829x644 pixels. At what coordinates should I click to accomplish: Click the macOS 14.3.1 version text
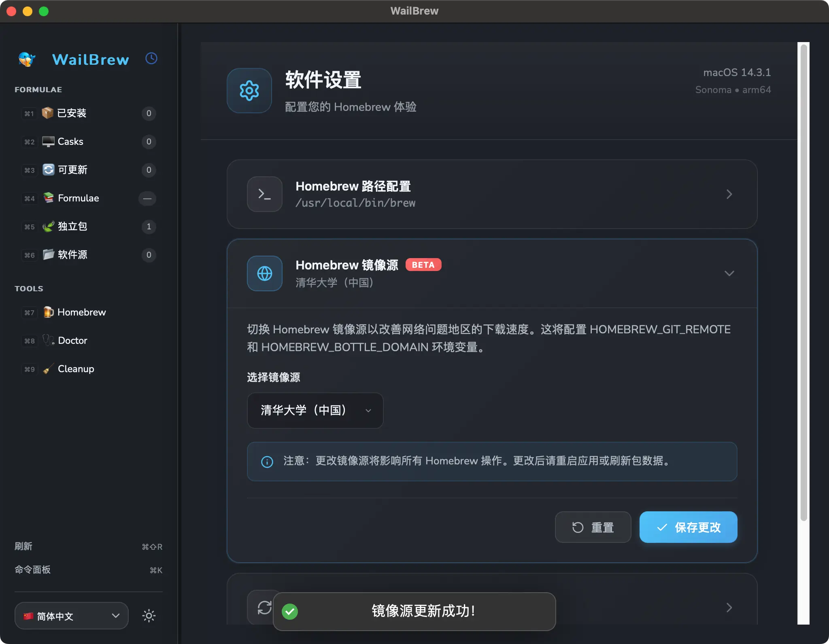[x=737, y=72]
